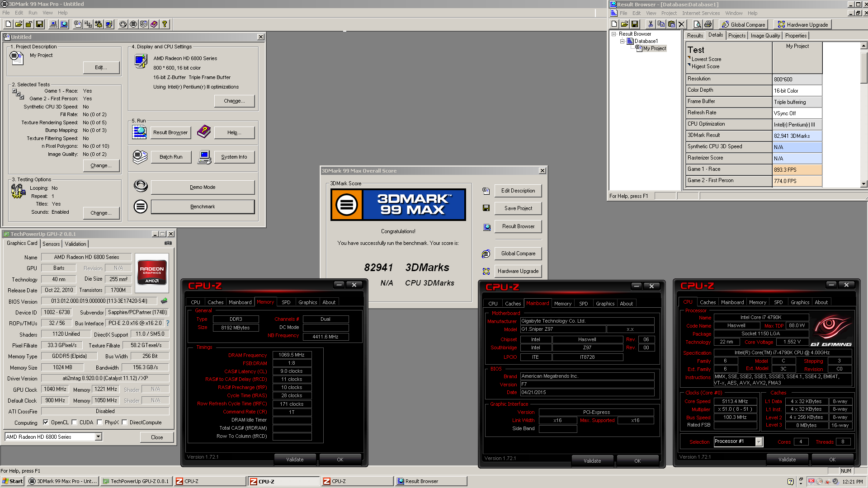868x488 pixels.
Task: Select My Project in Result Browser tree
Action: (x=654, y=48)
